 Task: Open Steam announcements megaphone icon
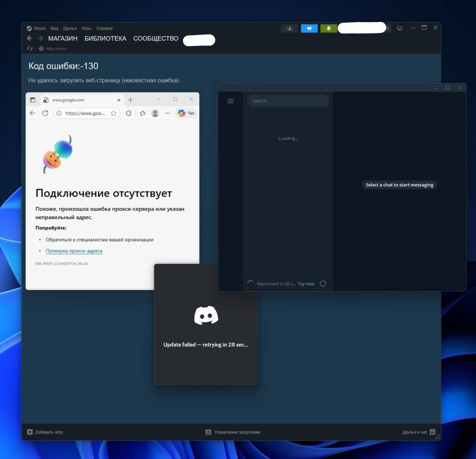309,28
